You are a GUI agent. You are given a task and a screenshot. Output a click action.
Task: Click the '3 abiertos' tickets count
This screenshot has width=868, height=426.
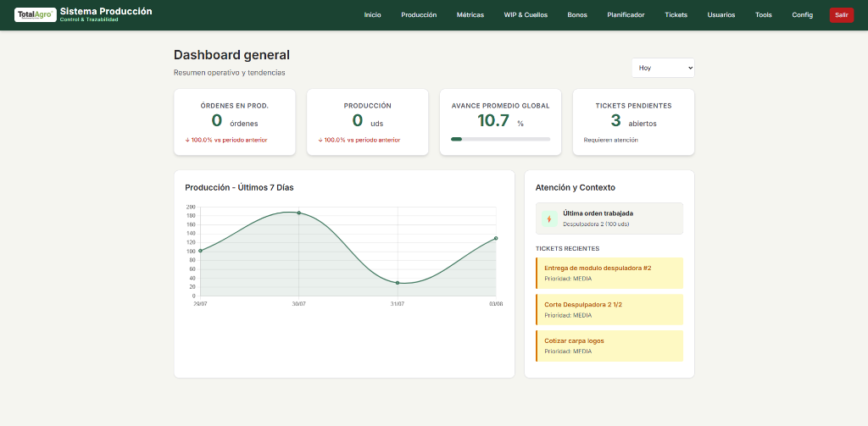point(633,120)
